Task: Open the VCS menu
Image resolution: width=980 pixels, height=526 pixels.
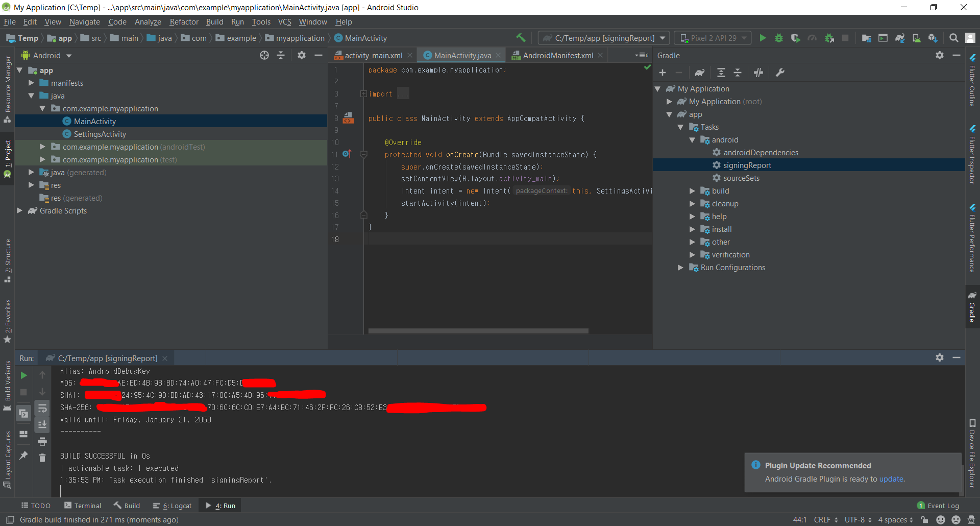Action: click(x=284, y=22)
